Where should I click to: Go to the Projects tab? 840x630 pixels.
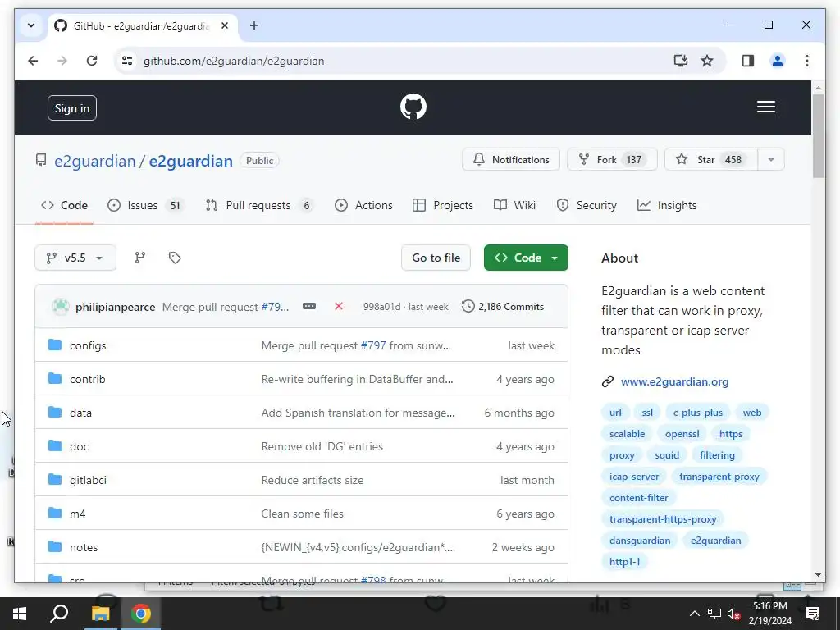click(x=443, y=205)
